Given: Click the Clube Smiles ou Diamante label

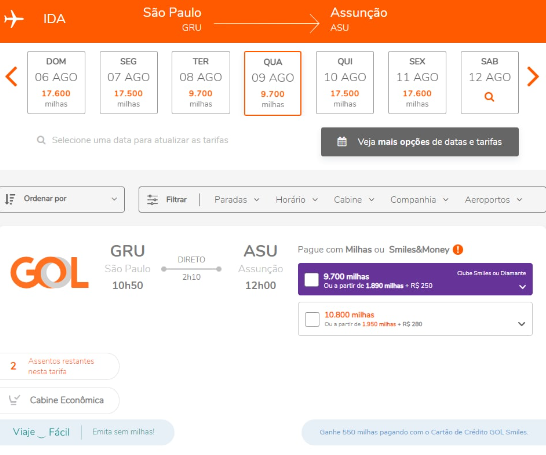Looking at the screenshot, I should pos(491,273).
